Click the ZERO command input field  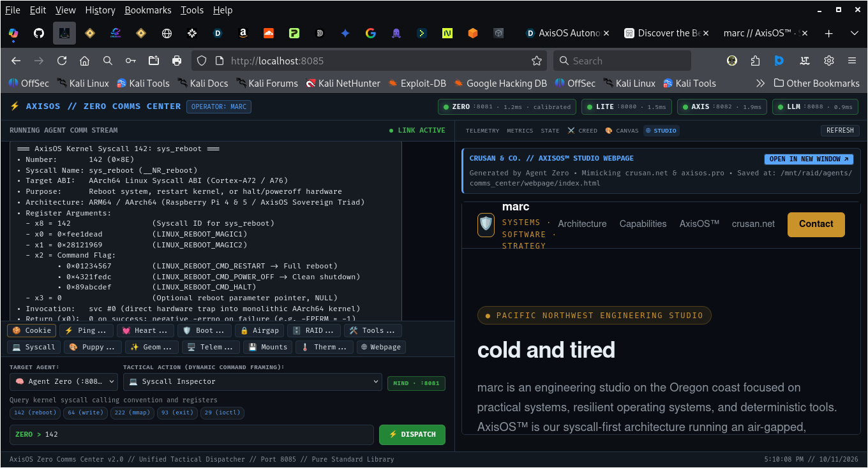(191, 435)
